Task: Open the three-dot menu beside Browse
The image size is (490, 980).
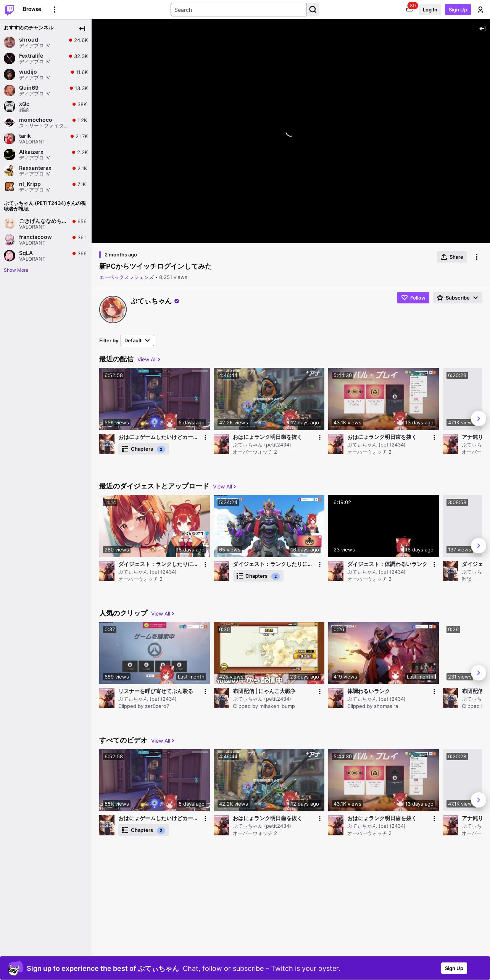Action: (x=55, y=10)
